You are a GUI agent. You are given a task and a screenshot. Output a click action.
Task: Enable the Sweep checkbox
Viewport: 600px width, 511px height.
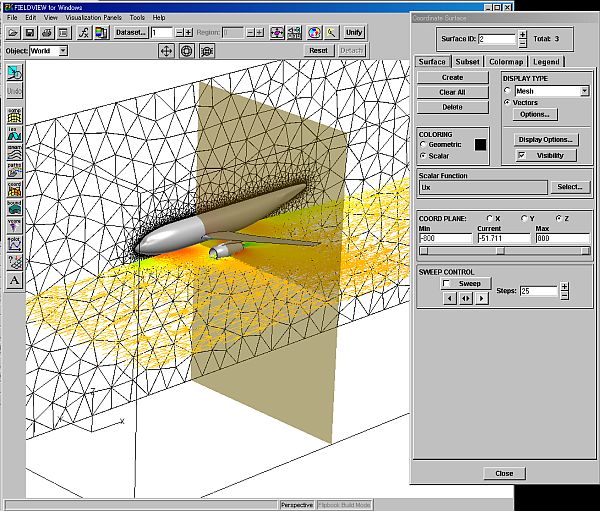click(x=446, y=284)
